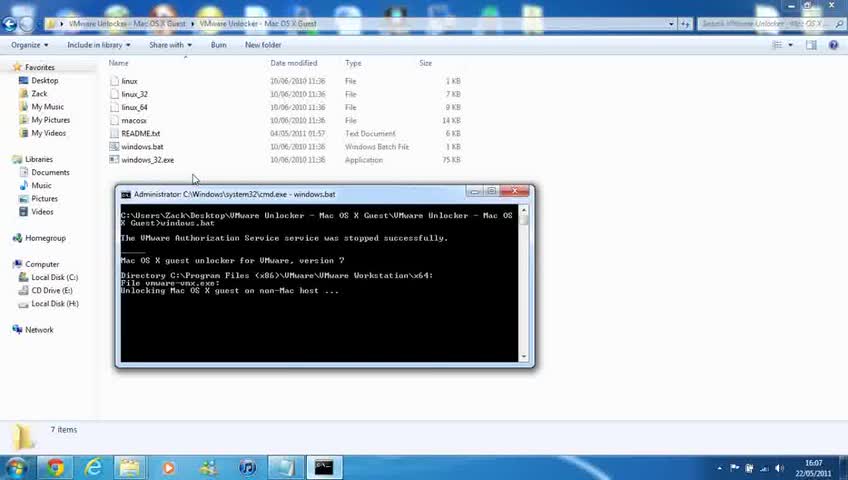Viewport: 848px width, 480px height.
Task: Open Windows Live Messenger taskbar icon
Action: pos(208,468)
